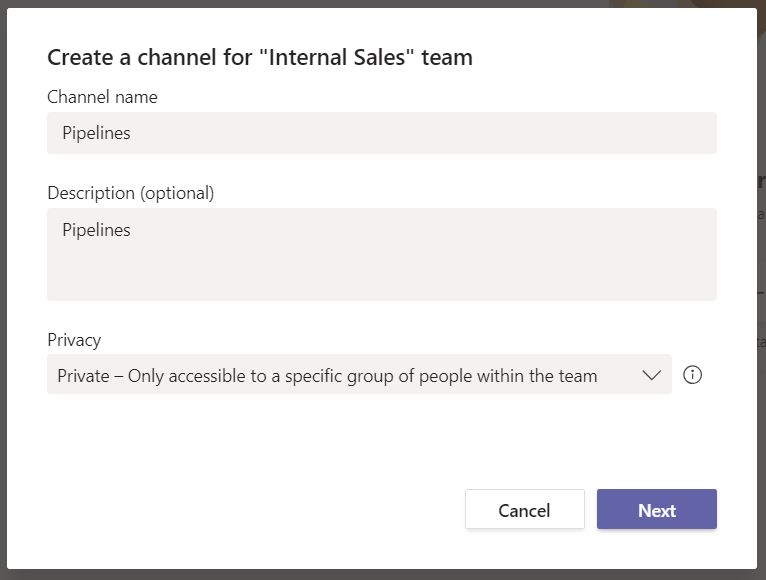The width and height of the screenshot is (766, 580).
Task: Click the word Pipelines in Channel name
Action: 96,133
